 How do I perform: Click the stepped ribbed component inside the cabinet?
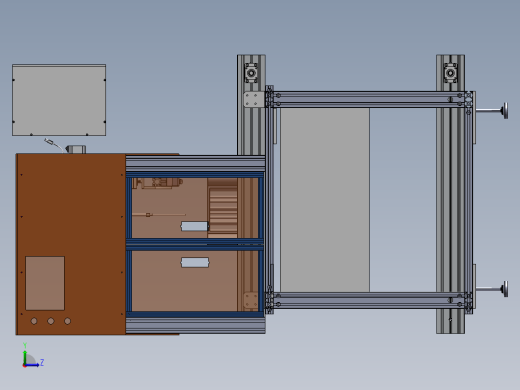(223, 209)
